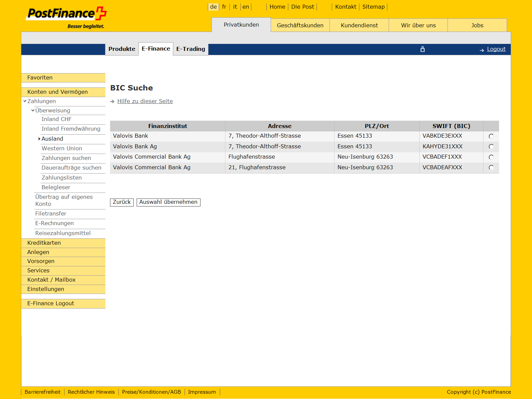Open Konten und Vermögen menu
The height and width of the screenshot is (399, 532).
(63, 92)
